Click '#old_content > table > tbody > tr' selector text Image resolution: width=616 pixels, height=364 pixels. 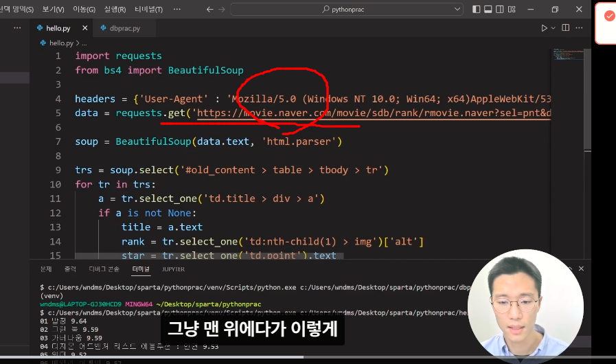pos(282,170)
